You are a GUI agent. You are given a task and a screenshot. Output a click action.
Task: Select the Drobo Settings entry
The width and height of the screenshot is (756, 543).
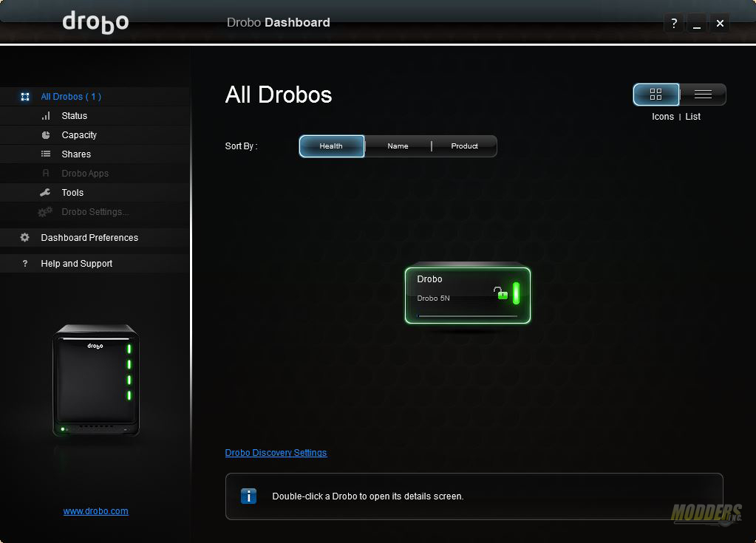[x=95, y=212]
